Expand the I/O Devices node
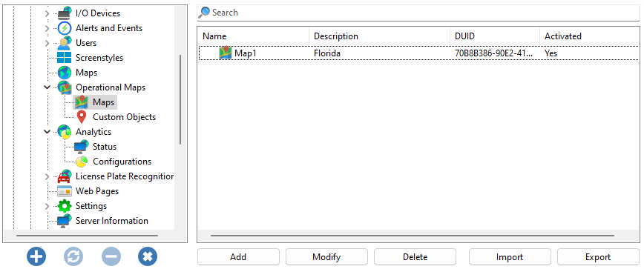The image size is (644, 269). pos(47,13)
